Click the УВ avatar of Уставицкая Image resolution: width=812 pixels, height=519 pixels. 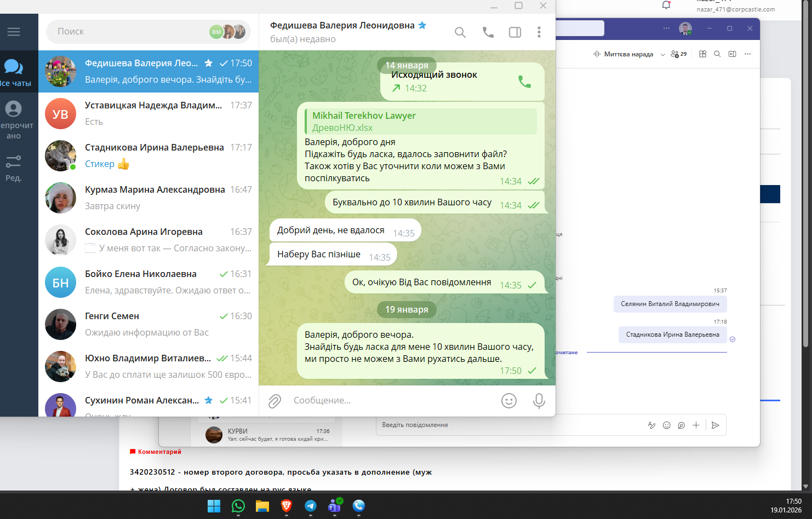coord(60,114)
